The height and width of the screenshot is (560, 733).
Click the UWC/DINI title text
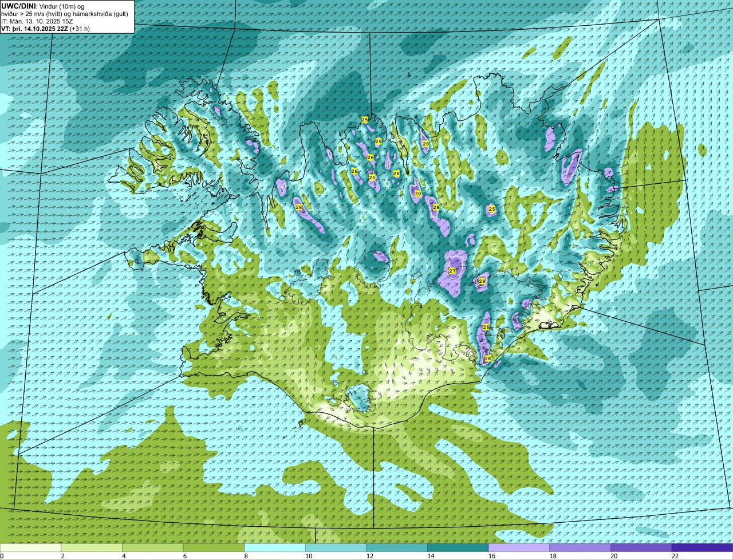click(x=19, y=6)
